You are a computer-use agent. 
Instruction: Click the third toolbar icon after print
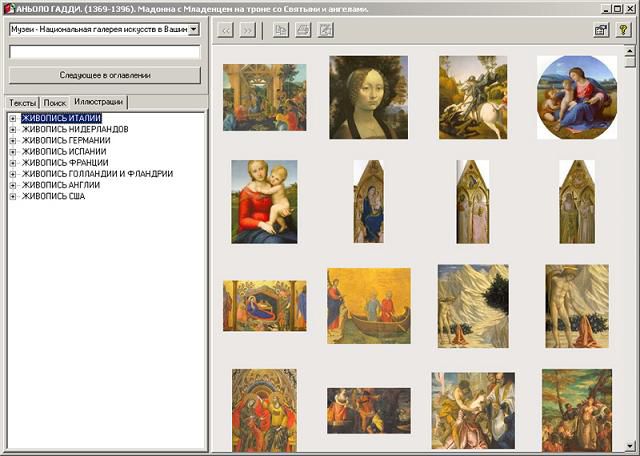pyautogui.click(x=325, y=30)
